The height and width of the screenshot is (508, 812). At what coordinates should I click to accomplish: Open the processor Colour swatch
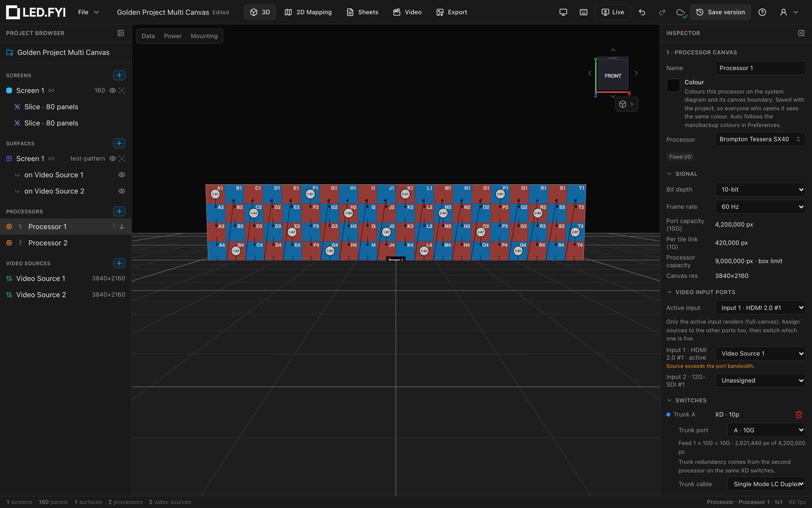673,85
